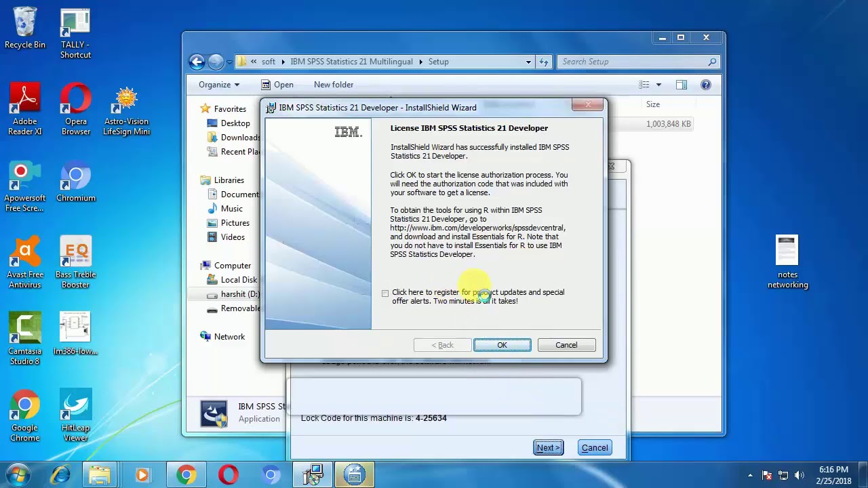The image size is (868, 488).
Task: Open Pictures library in navigation pane
Action: [228, 223]
